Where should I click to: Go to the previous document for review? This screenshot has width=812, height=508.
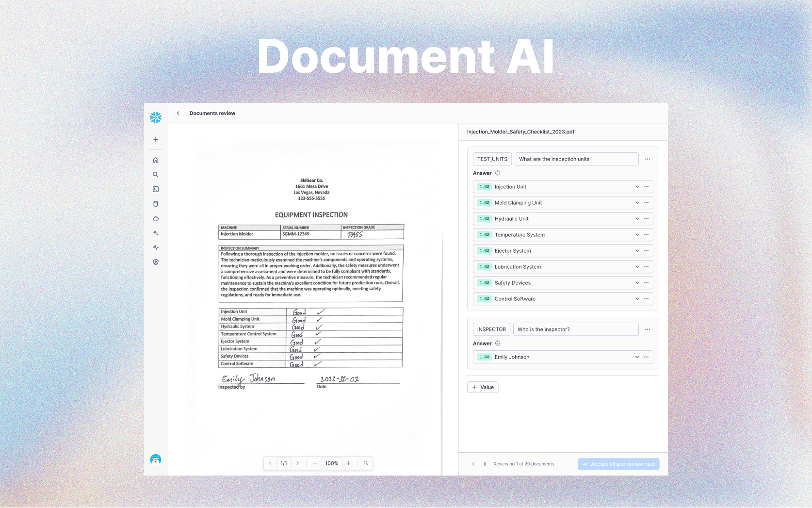pos(473,464)
